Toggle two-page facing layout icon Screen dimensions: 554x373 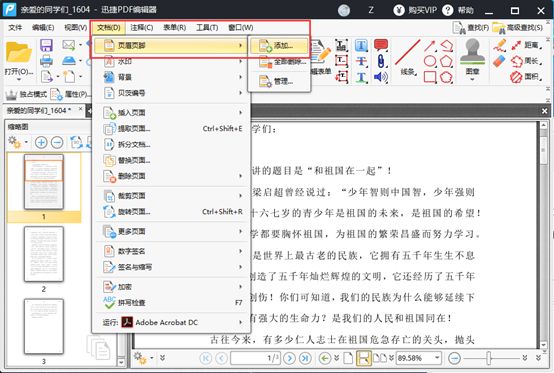click(x=380, y=358)
